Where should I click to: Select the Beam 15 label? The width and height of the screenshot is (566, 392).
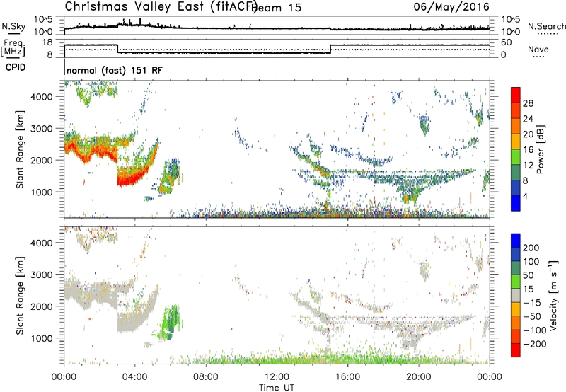pos(277,8)
